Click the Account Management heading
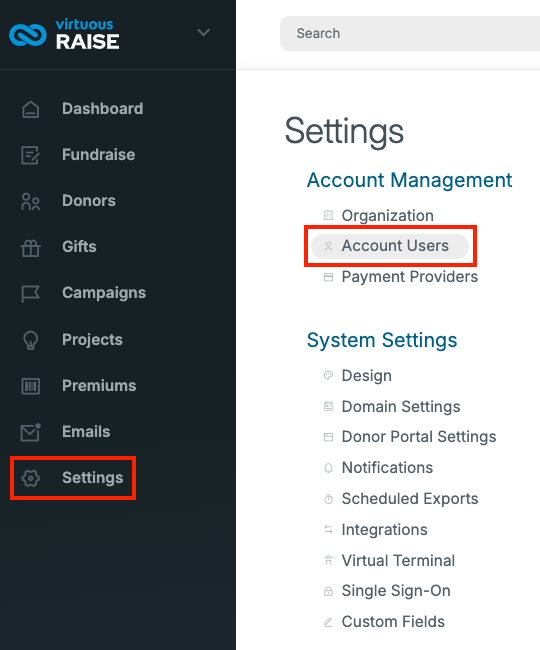This screenshot has height=650, width=540. 409,180
